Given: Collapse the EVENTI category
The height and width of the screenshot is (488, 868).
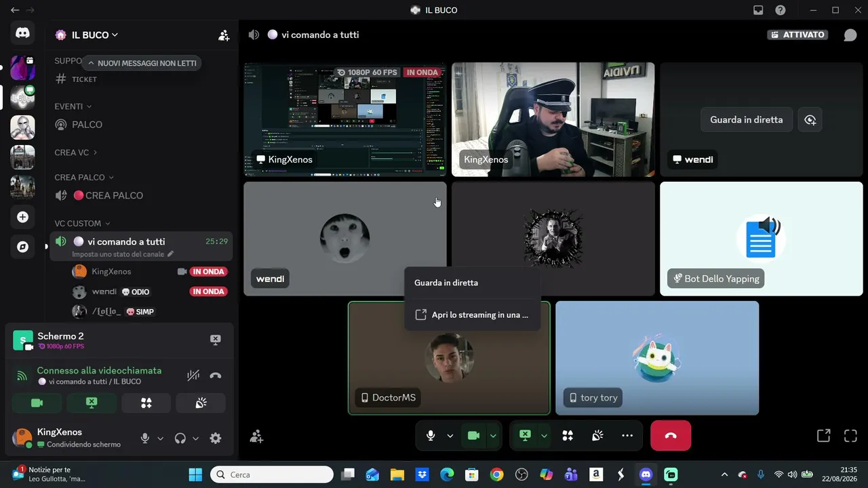Looking at the screenshot, I should coord(73,106).
